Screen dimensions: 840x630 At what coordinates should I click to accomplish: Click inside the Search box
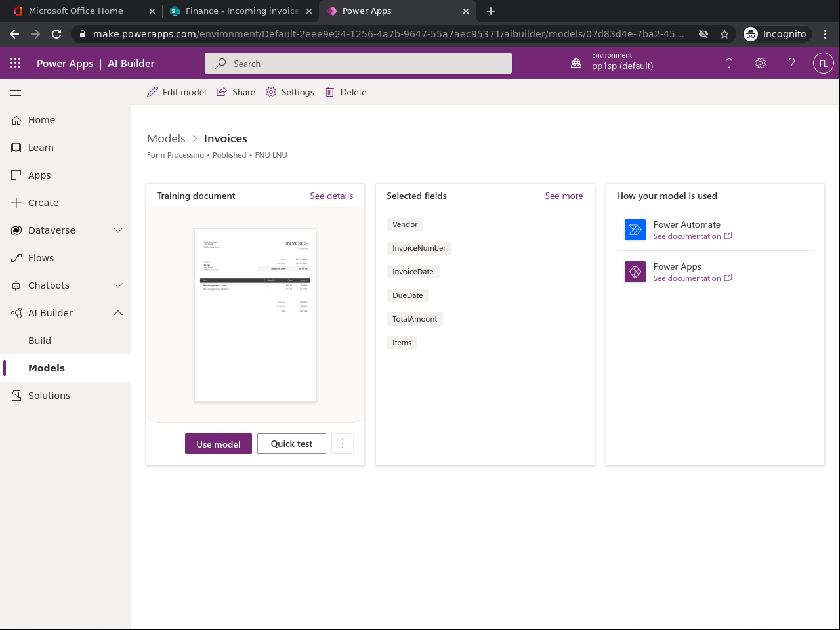[x=358, y=63]
